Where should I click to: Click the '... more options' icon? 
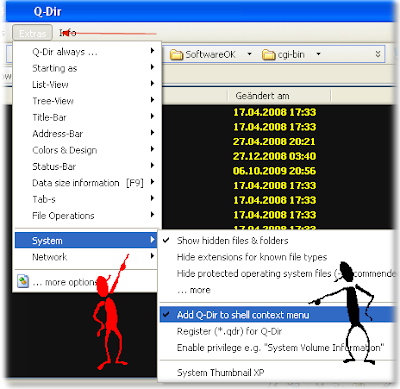tap(23, 282)
